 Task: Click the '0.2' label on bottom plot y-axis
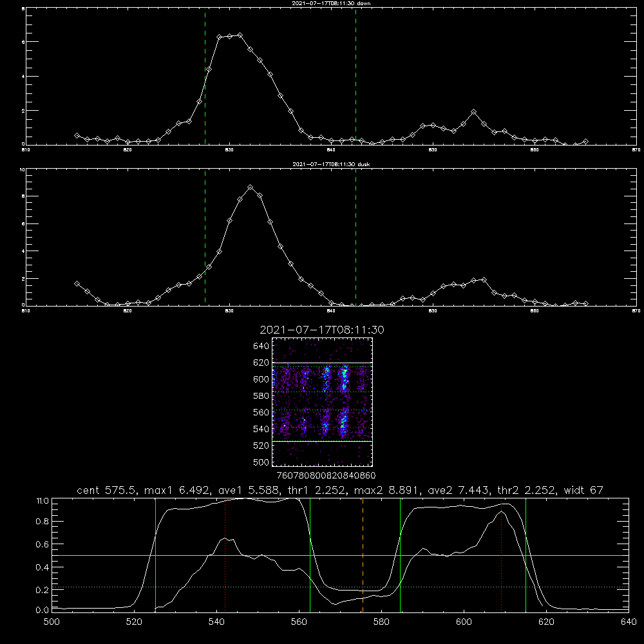click(43, 590)
